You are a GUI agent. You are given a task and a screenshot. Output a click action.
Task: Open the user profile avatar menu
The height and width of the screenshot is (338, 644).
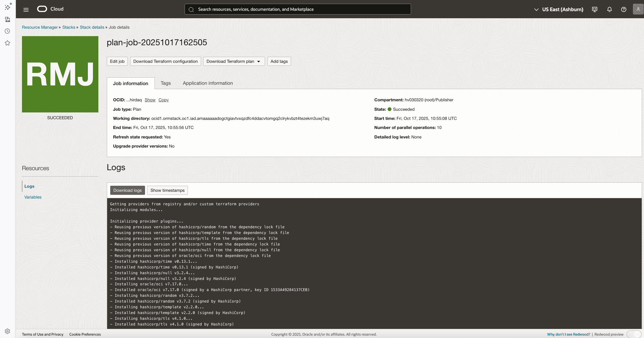pyautogui.click(x=638, y=9)
